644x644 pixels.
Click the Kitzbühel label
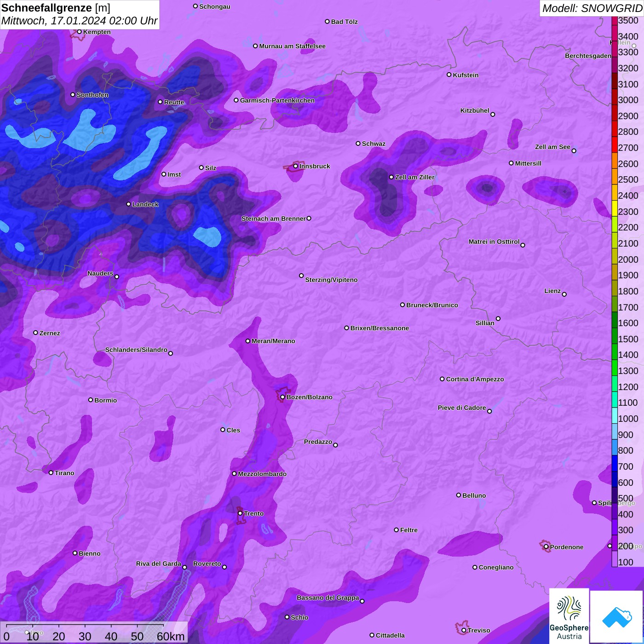(475, 110)
